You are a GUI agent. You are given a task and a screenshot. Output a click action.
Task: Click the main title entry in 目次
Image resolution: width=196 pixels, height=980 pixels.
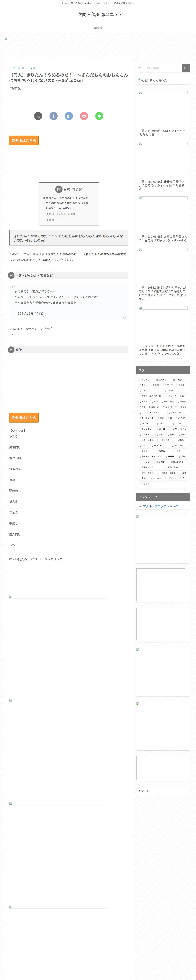pyautogui.click(x=67, y=203)
